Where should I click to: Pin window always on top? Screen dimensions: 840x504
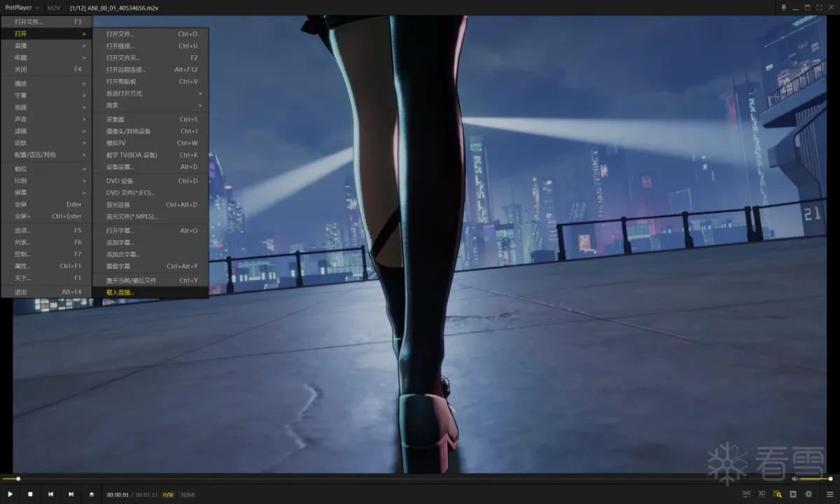coord(783,8)
